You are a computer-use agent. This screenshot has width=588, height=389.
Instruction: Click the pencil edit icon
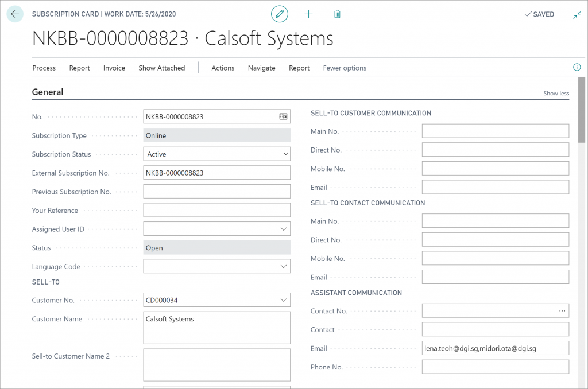click(x=280, y=14)
